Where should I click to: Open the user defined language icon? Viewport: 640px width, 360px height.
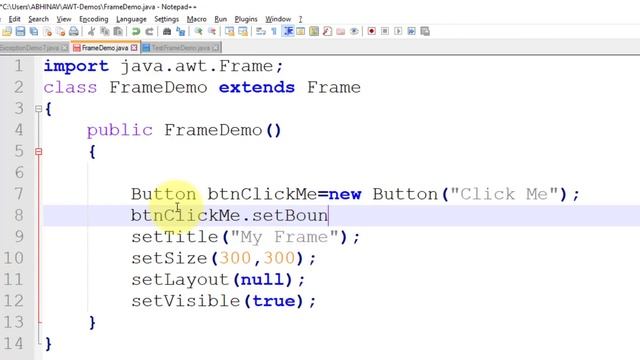coord(301,31)
